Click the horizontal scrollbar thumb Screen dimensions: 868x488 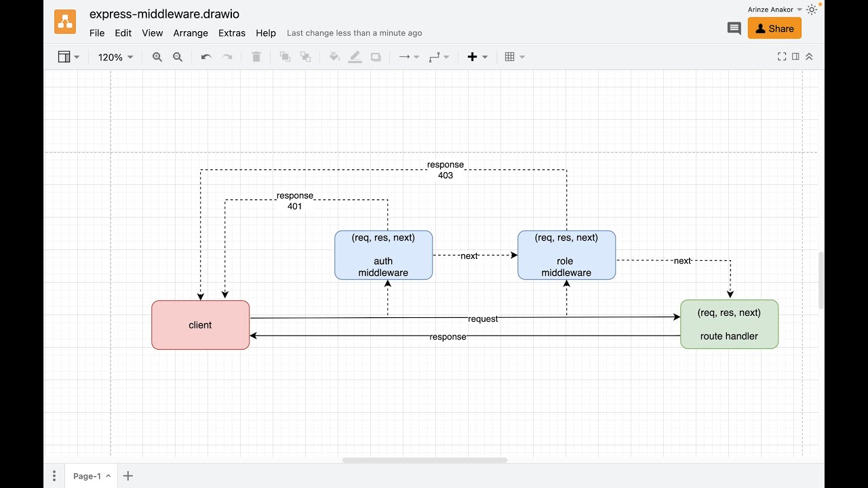(425, 460)
